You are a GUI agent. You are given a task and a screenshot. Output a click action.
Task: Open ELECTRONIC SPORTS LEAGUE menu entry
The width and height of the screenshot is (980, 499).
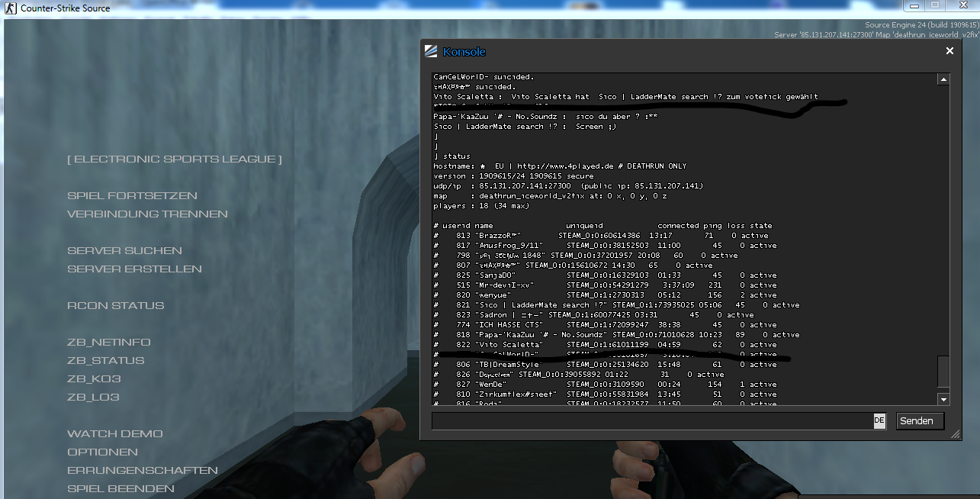click(x=175, y=159)
